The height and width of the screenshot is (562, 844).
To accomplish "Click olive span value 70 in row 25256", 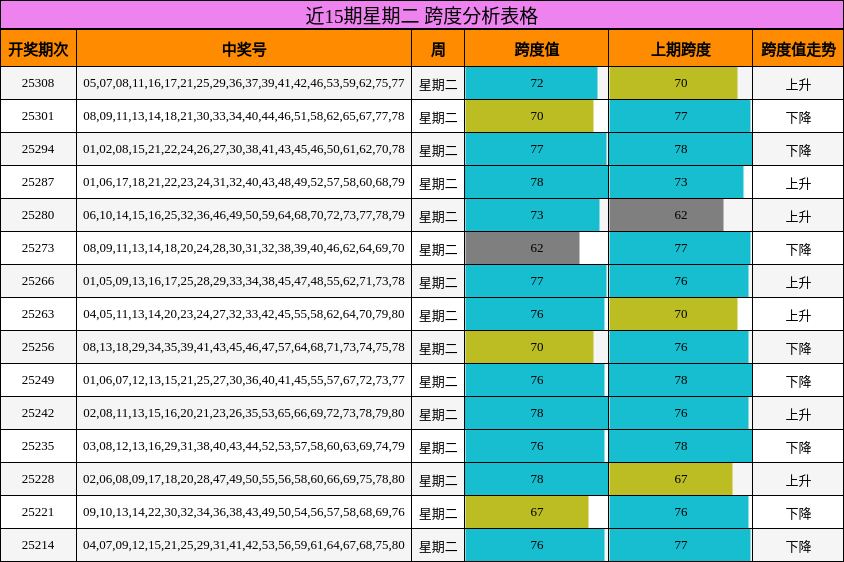I will point(530,347).
